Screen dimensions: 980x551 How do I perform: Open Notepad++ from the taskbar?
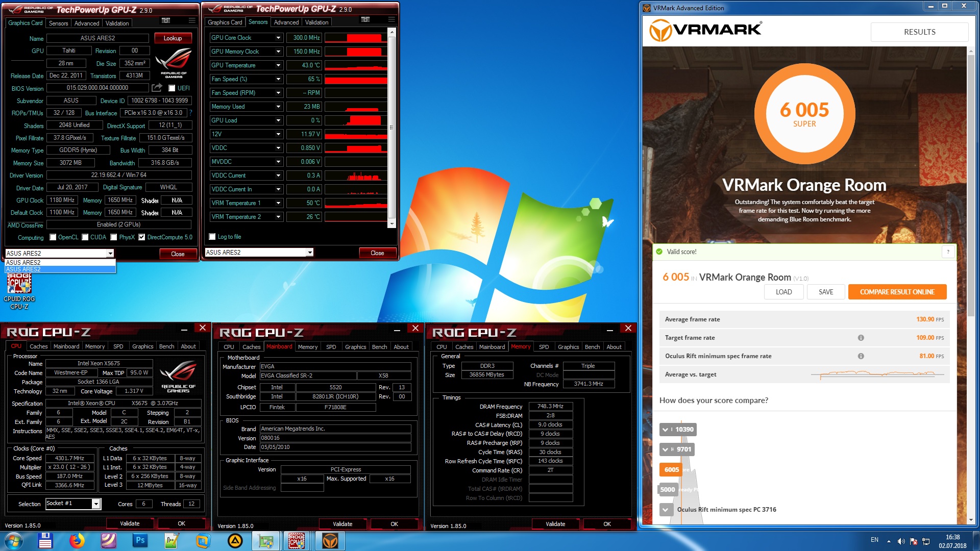click(x=171, y=541)
